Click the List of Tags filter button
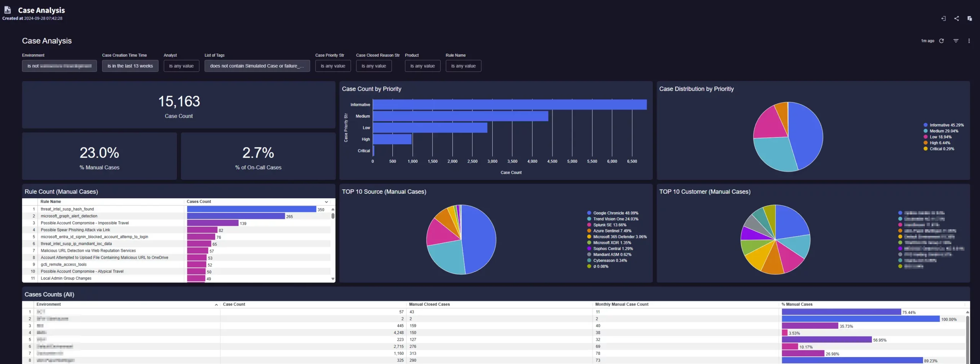Viewport: 980px width, 364px height. pos(257,66)
